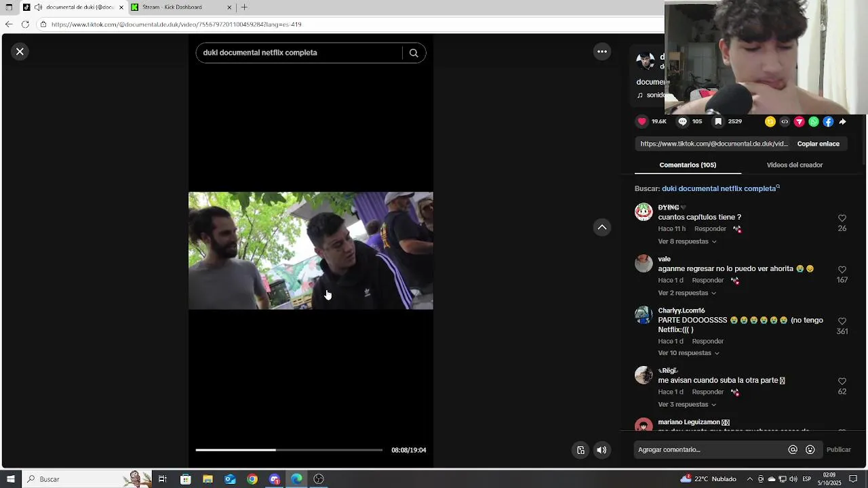
Task: Open vale's profile avatar
Action: [x=644, y=264]
